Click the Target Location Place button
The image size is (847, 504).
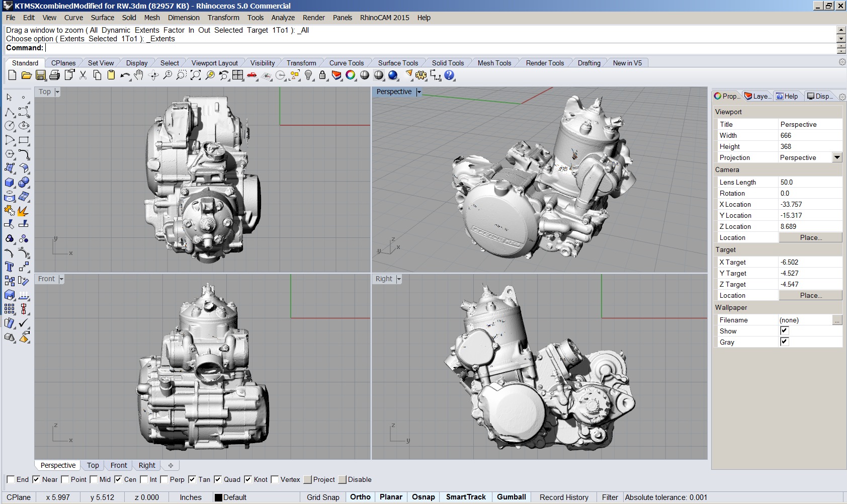pyautogui.click(x=810, y=295)
